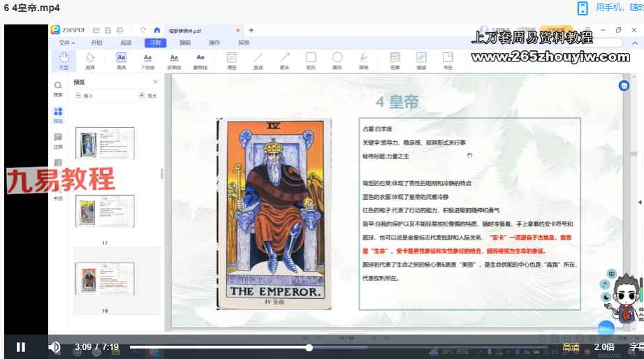
Task: Change 2.0倍 playback speed
Action: [x=603, y=346]
